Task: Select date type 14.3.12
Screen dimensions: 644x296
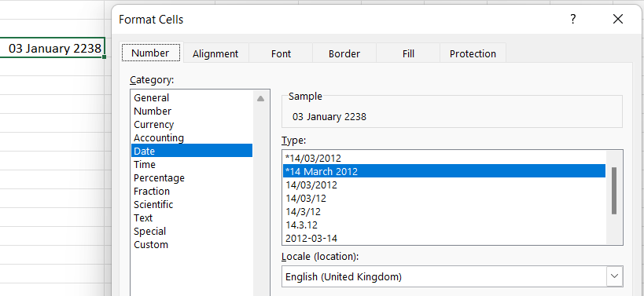Action: tap(444, 225)
